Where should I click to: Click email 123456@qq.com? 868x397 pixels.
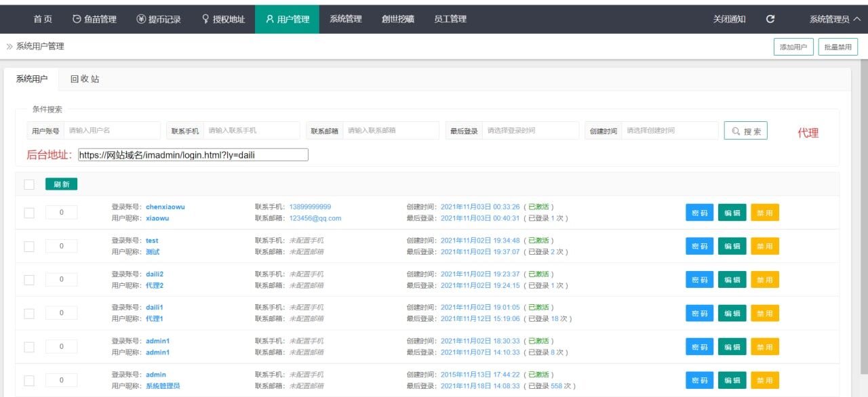coord(315,218)
